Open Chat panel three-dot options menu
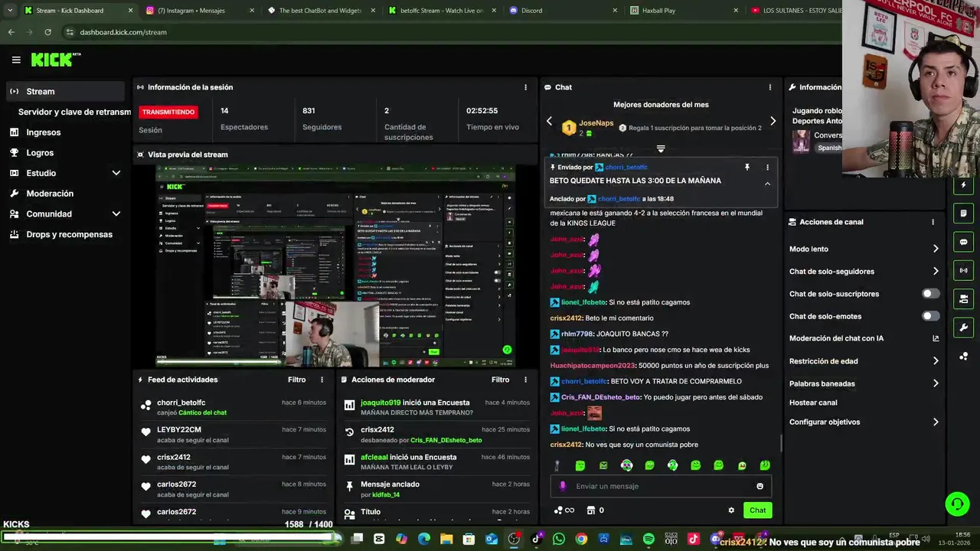Screen dimensions: 980x551 (770, 87)
